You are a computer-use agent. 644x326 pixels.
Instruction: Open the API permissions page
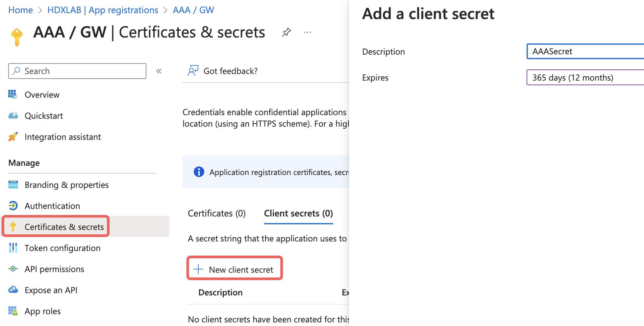54,269
